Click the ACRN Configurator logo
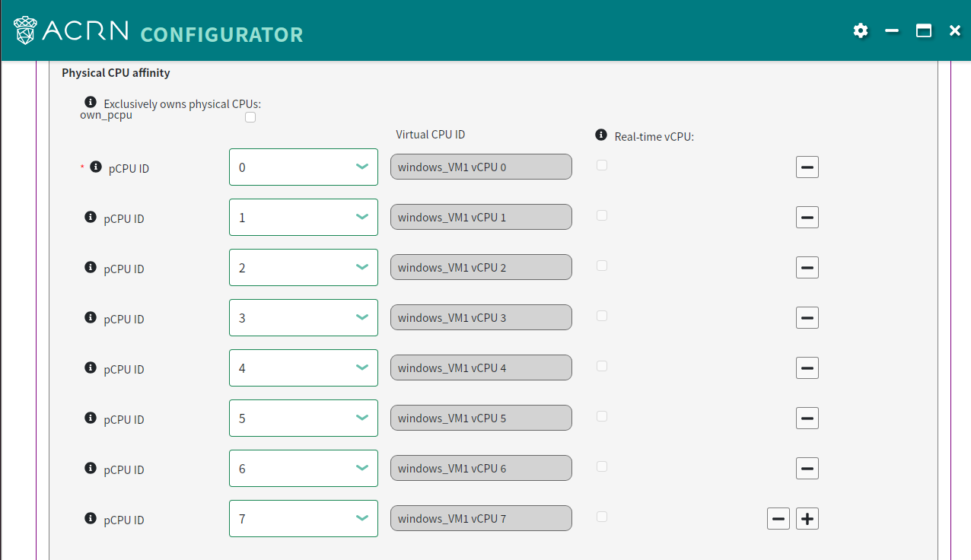This screenshot has height=560, width=971. coord(159,31)
